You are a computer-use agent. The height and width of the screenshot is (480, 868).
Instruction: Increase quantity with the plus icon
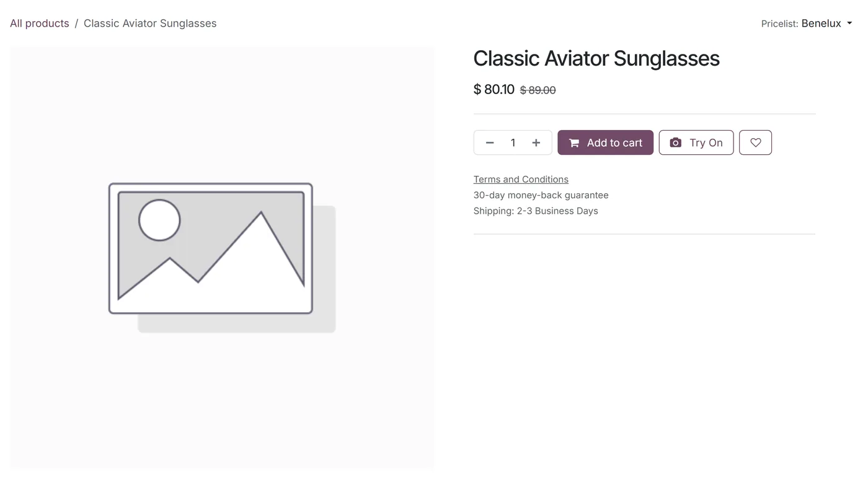(x=536, y=142)
